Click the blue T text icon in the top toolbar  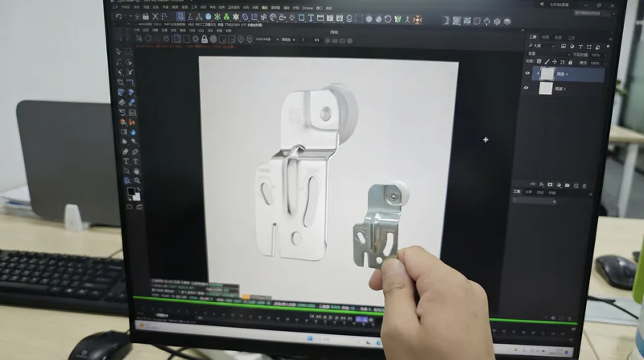pyautogui.click(x=311, y=18)
